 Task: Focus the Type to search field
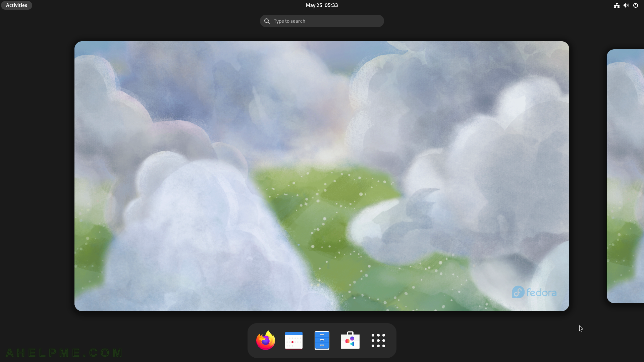coord(322,21)
